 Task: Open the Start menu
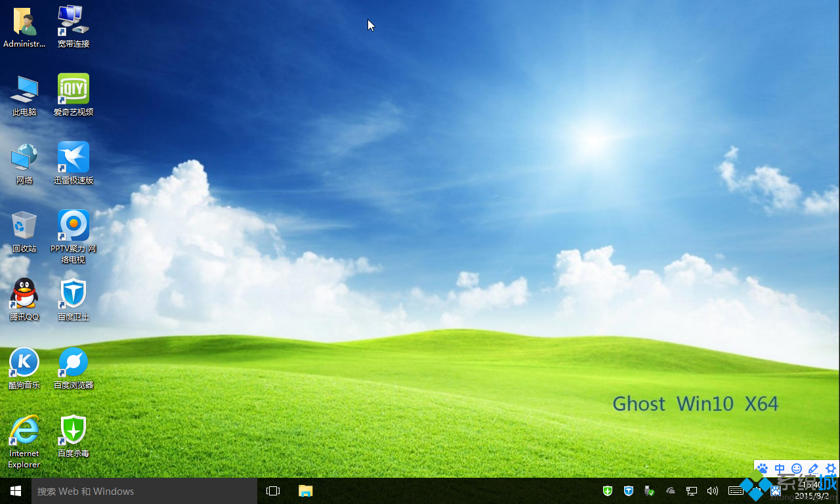[x=15, y=490]
